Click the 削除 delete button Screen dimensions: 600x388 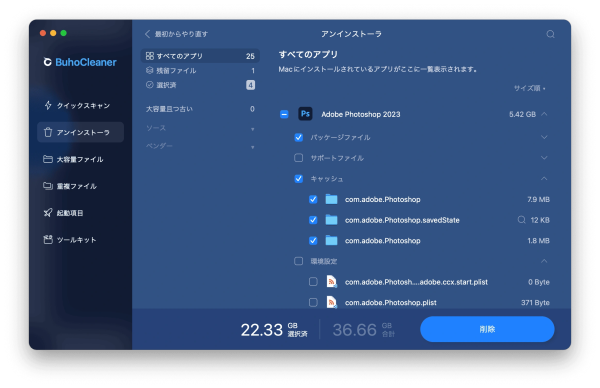pyautogui.click(x=487, y=329)
